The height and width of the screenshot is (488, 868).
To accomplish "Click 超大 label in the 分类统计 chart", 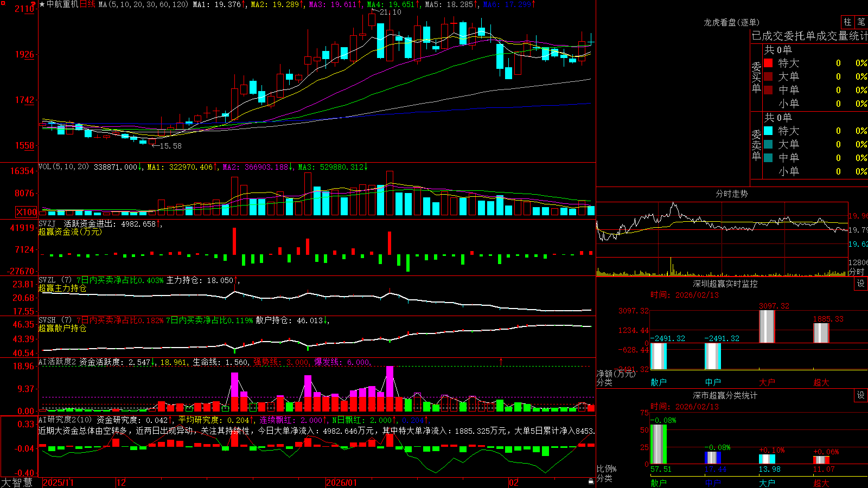I will point(821,483).
